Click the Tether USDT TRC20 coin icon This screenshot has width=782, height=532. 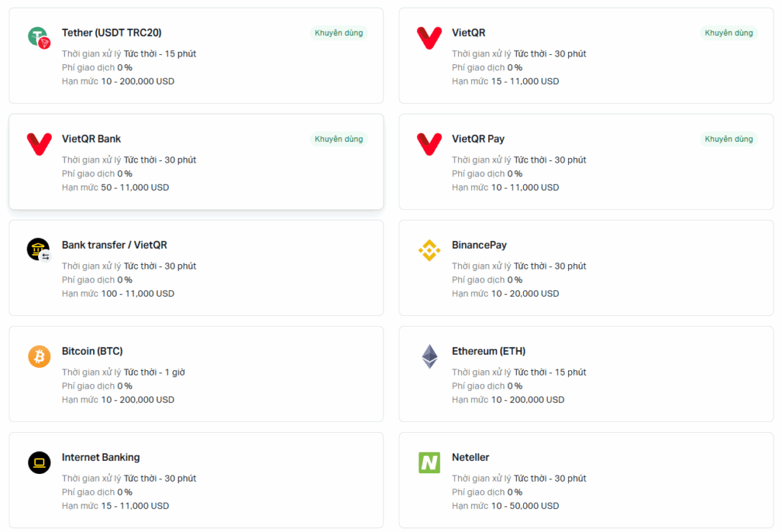coord(40,38)
